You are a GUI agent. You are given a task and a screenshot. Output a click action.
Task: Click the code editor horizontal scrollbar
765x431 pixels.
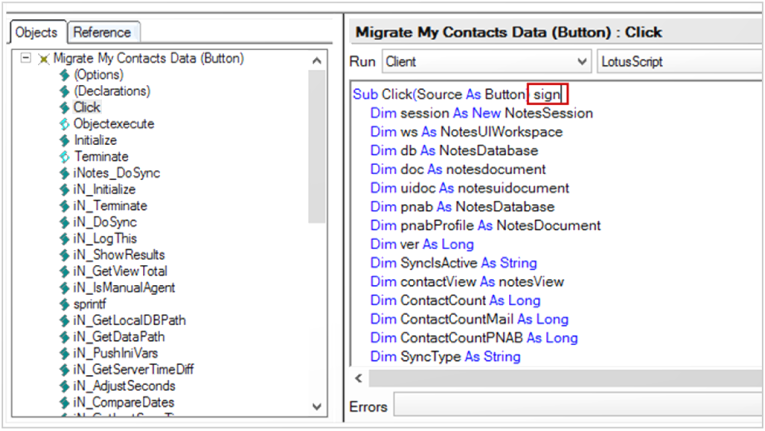pyautogui.click(x=560, y=378)
